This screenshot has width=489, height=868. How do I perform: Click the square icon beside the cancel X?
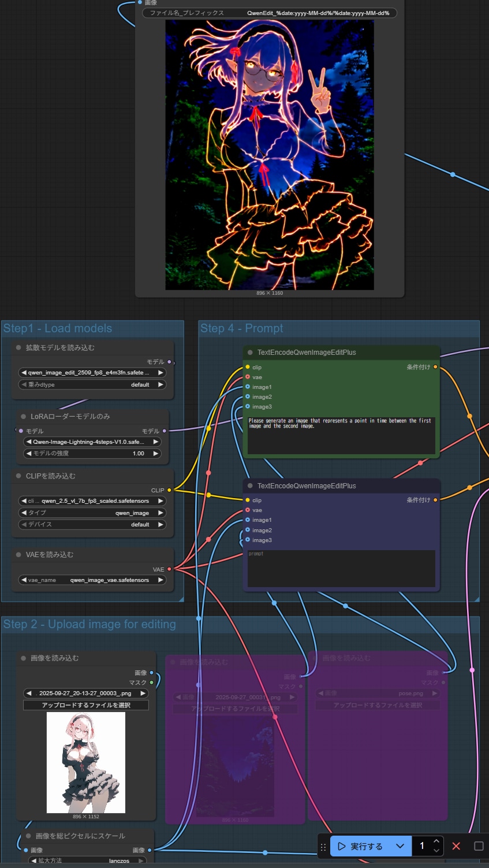479,846
